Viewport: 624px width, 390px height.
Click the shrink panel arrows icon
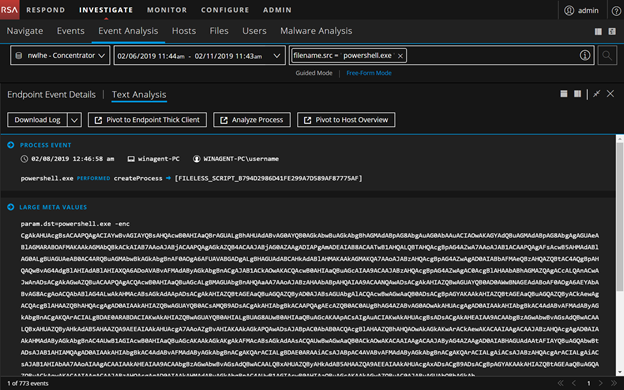click(x=596, y=94)
